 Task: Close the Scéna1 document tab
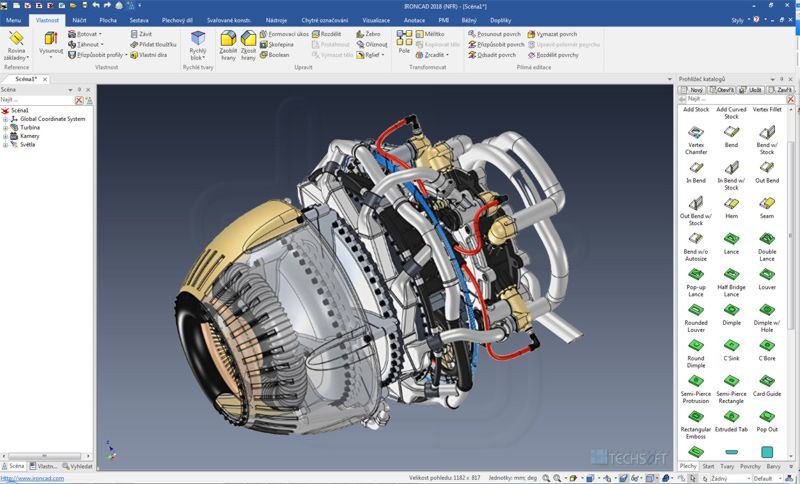pos(45,80)
